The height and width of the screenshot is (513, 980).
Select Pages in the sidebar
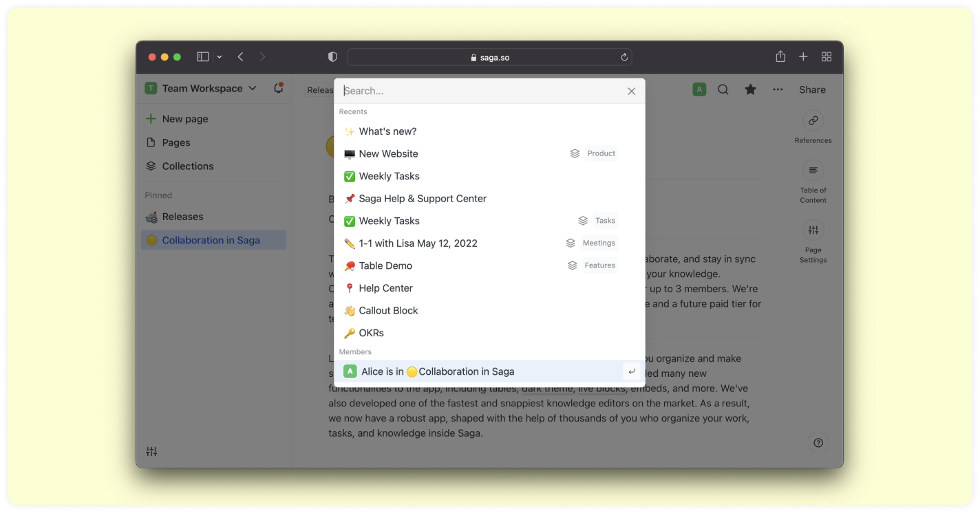point(176,142)
